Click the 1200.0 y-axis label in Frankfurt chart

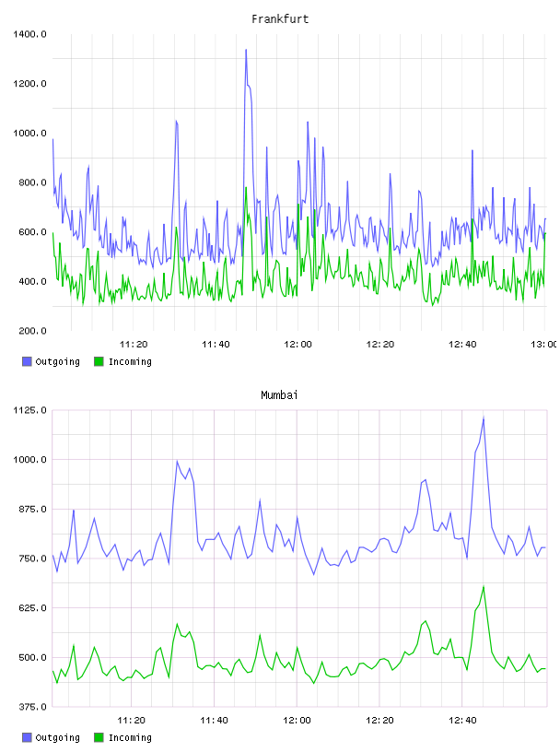pyautogui.click(x=29, y=84)
